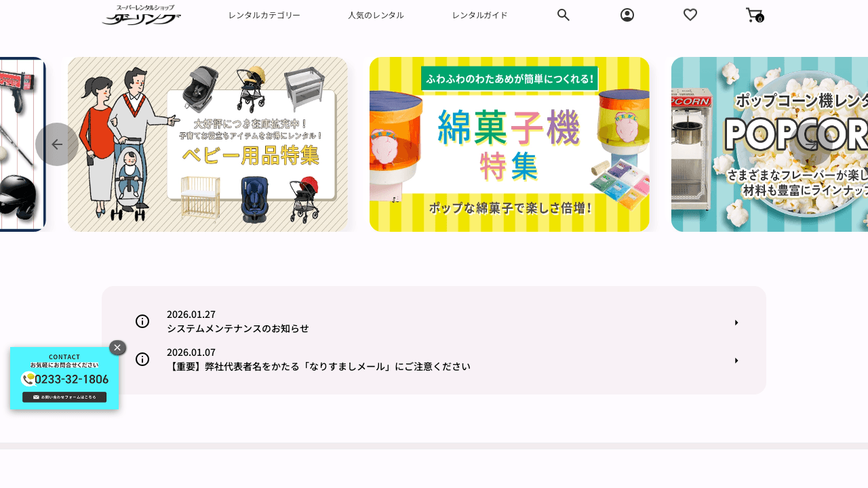Open the site search

[563, 14]
